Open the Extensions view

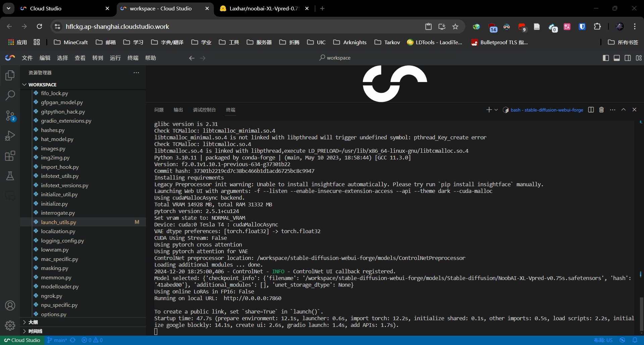click(10, 156)
